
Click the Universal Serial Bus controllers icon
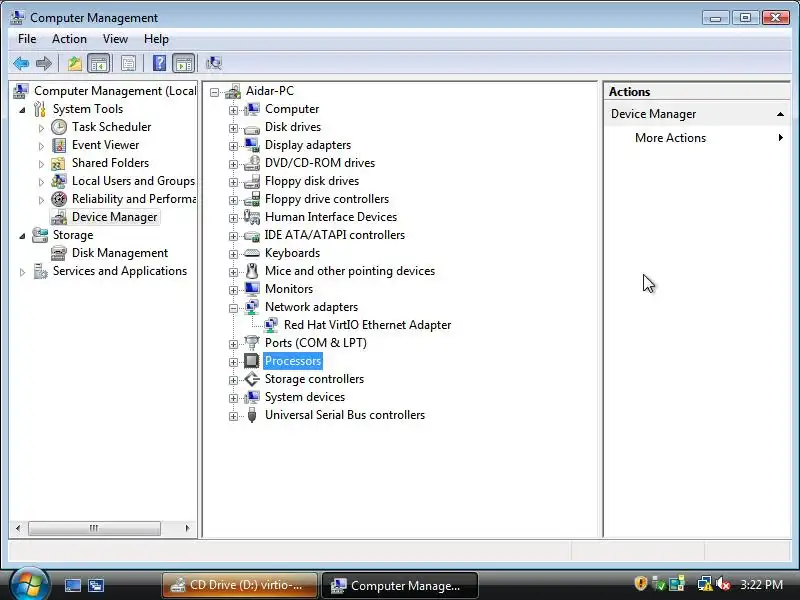[252, 415]
